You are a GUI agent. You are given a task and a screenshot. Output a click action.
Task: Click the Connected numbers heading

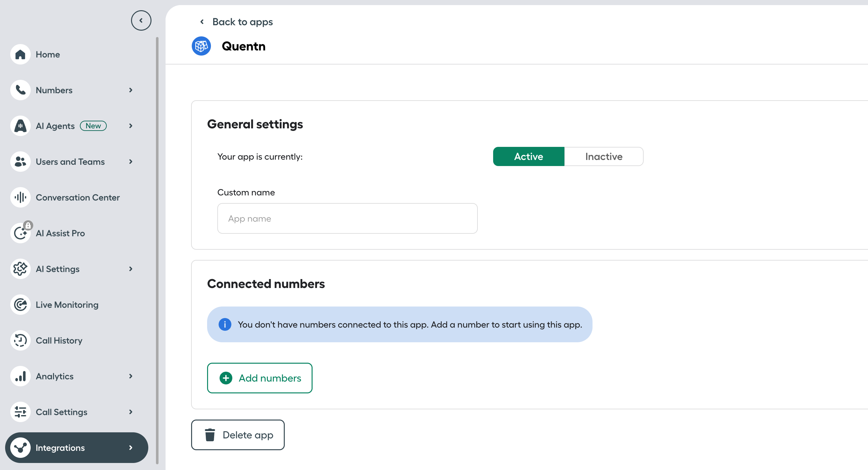pos(266,284)
